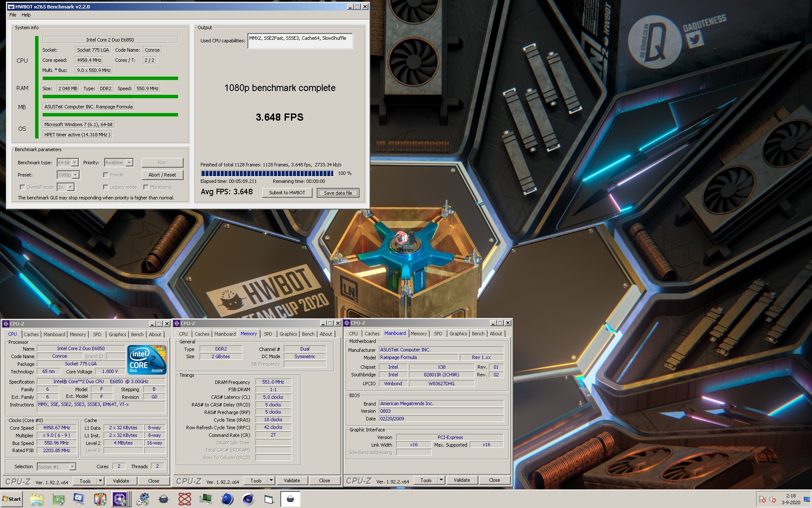
Task: Click Close in CPU-Z Memory window
Action: pyautogui.click(x=324, y=480)
